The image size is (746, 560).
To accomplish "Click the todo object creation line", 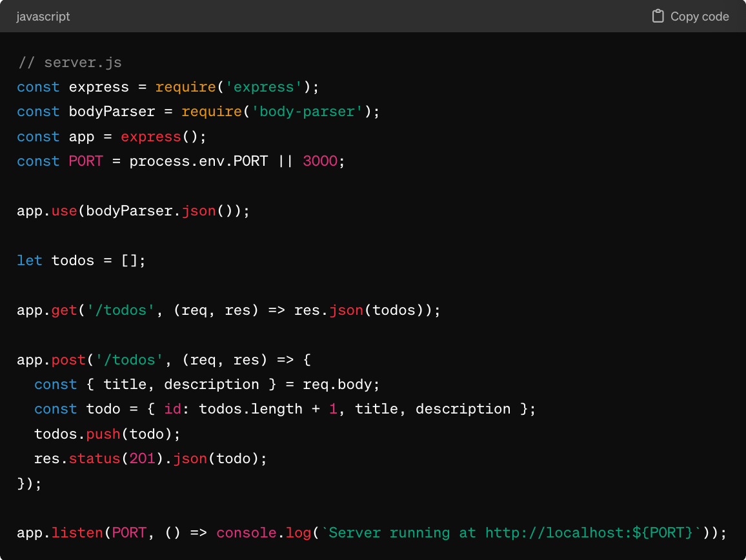I will tap(284, 408).
